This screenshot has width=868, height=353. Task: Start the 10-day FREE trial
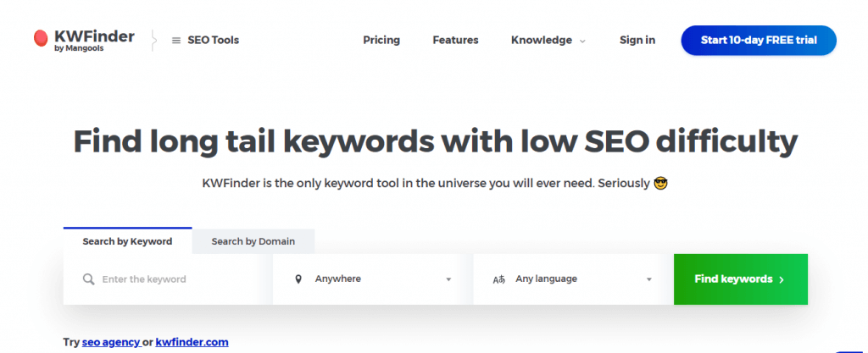pyautogui.click(x=759, y=40)
